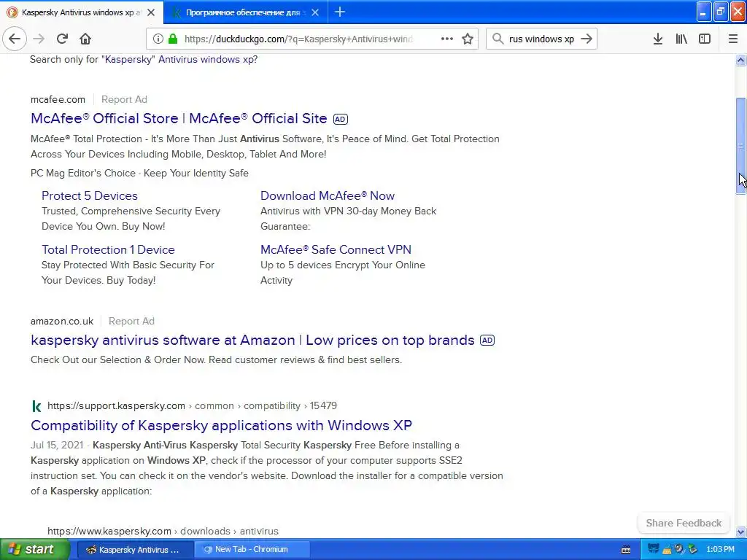The height and width of the screenshot is (560, 747).
Task: Focus the search box containing rus windows xp
Action: [x=541, y=39]
